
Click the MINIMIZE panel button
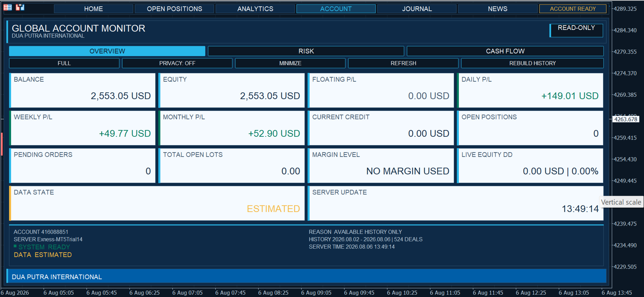pos(290,63)
